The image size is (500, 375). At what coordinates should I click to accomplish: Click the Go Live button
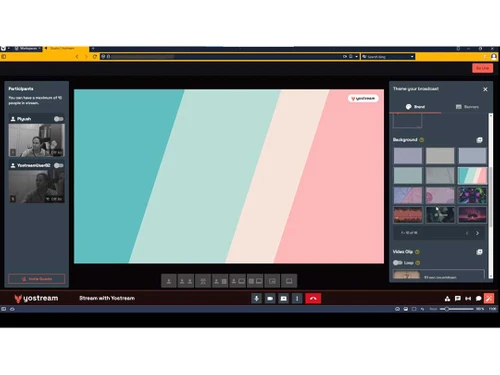(482, 68)
